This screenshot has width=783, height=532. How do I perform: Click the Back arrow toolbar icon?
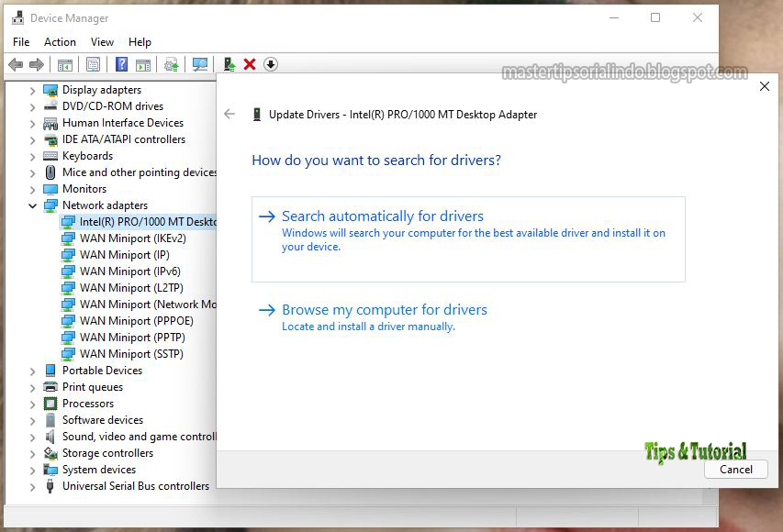(16, 64)
